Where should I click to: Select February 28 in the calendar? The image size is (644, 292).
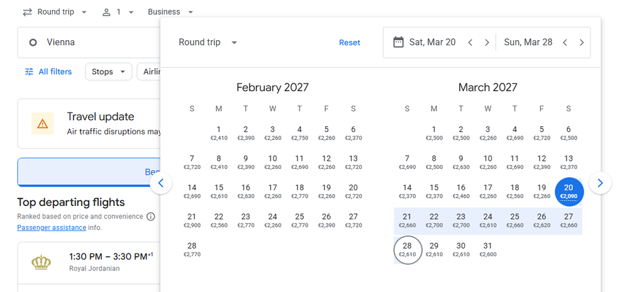pos(192,250)
